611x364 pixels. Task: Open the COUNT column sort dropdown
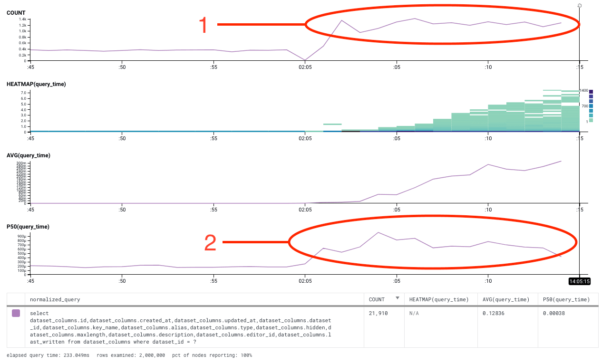click(398, 299)
